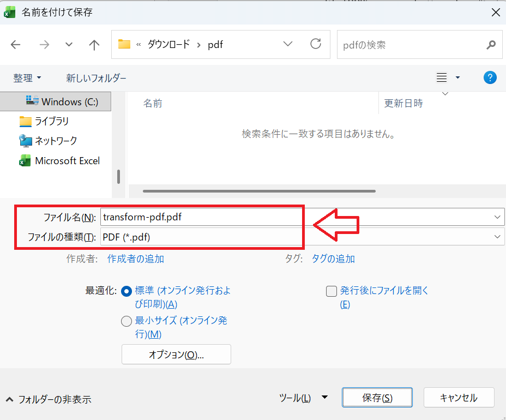Change view layout icon

(442, 77)
